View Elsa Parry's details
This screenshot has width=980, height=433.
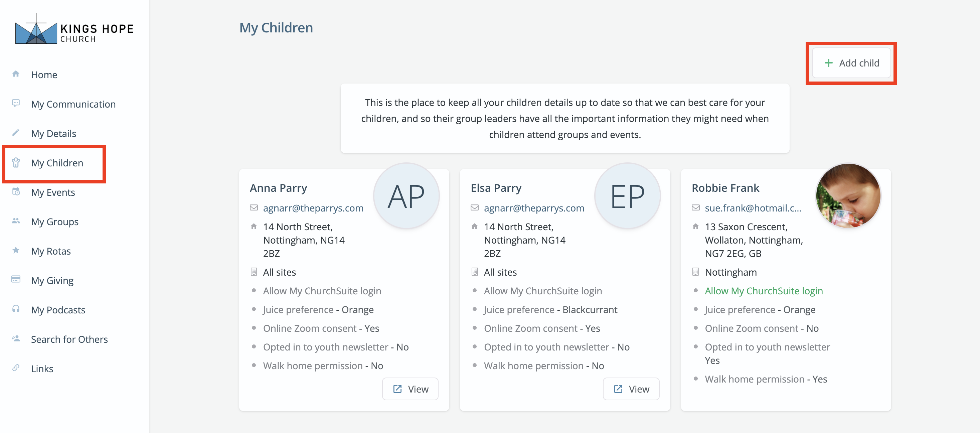pyautogui.click(x=631, y=389)
